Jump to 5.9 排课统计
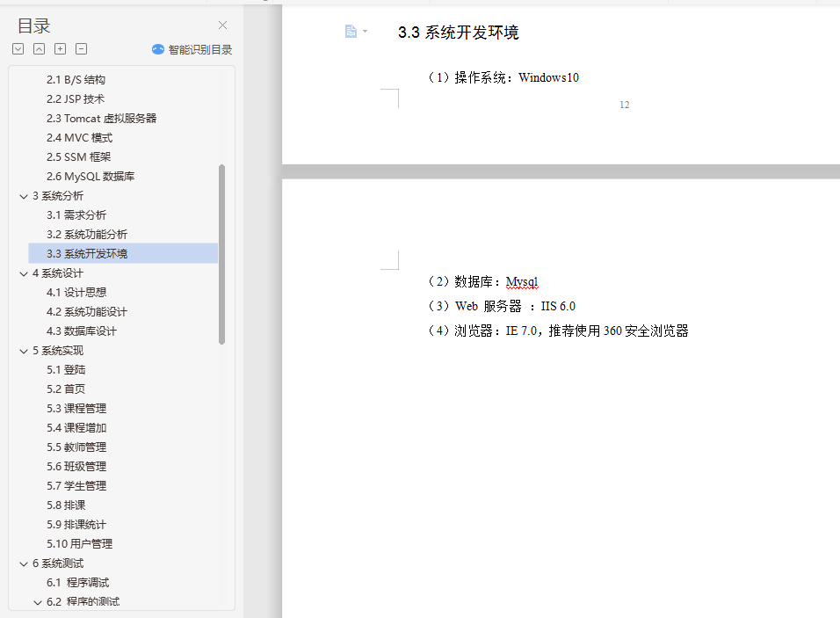This screenshot has height=618, width=840. [x=76, y=524]
